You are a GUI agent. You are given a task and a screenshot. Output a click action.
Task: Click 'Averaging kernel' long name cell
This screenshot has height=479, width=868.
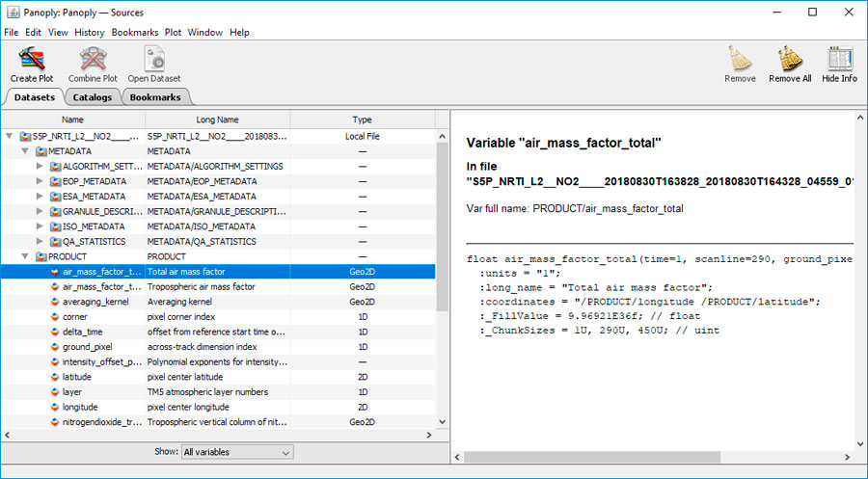coord(179,302)
